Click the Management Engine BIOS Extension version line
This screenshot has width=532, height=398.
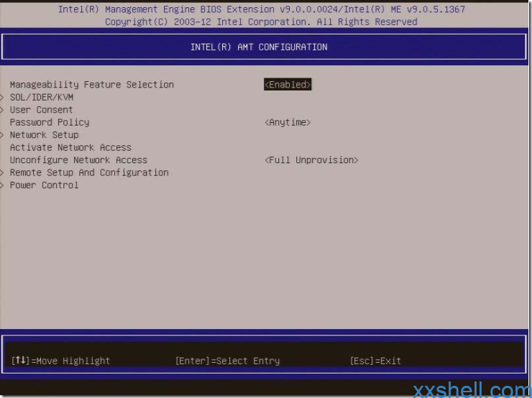(x=261, y=9)
